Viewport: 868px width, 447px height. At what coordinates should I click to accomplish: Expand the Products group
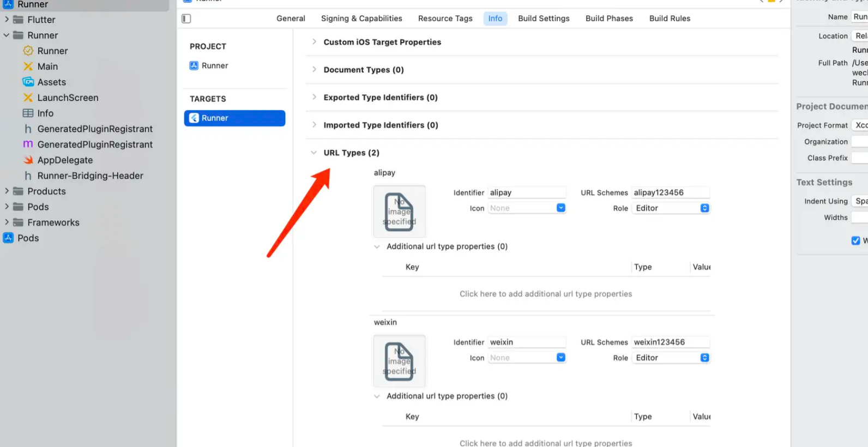pyautogui.click(x=7, y=191)
